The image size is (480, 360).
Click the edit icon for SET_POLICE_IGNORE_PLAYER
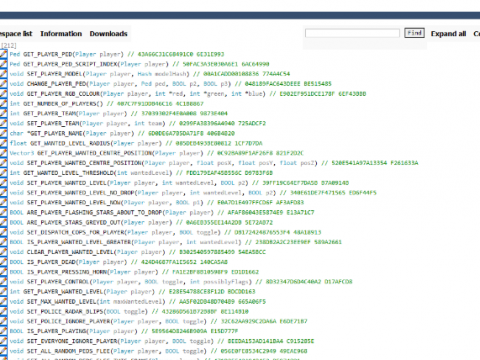(x=3, y=321)
